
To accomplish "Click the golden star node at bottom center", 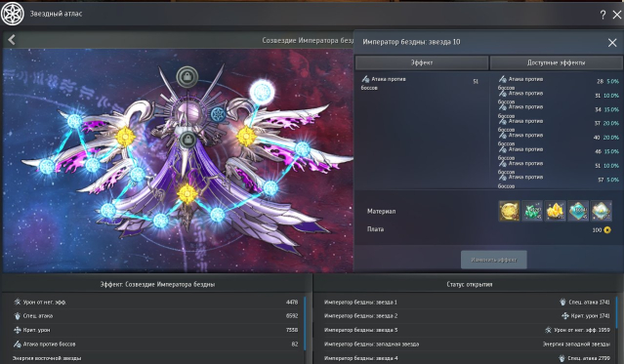I will 187,194.
